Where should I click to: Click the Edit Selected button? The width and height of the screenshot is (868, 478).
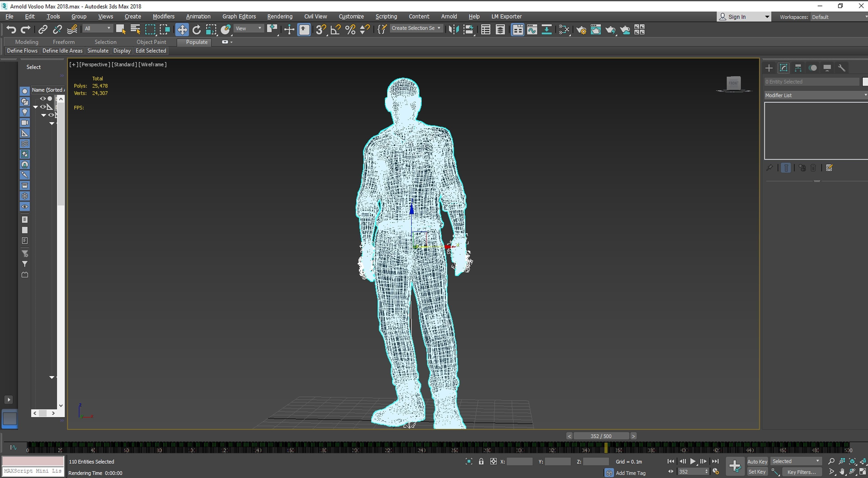pos(151,51)
